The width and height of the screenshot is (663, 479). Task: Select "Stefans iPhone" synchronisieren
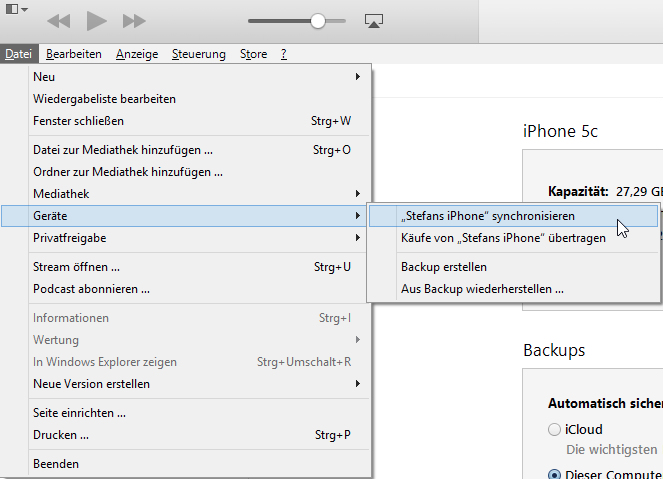click(x=514, y=216)
